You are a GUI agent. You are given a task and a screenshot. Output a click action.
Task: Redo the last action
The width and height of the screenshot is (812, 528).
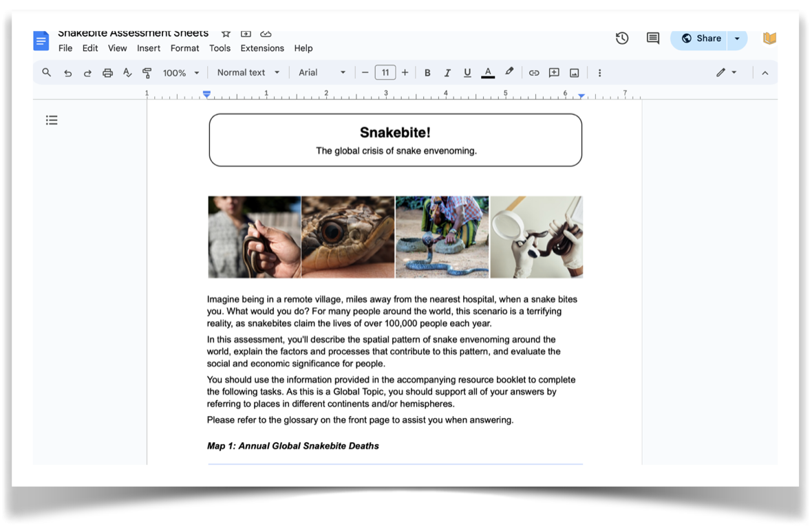[87, 73]
